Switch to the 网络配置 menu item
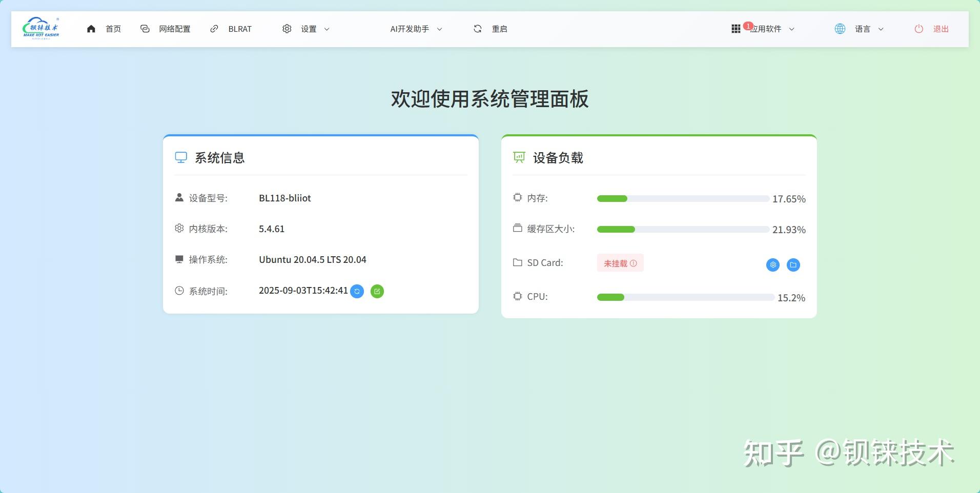980x493 pixels. click(174, 29)
